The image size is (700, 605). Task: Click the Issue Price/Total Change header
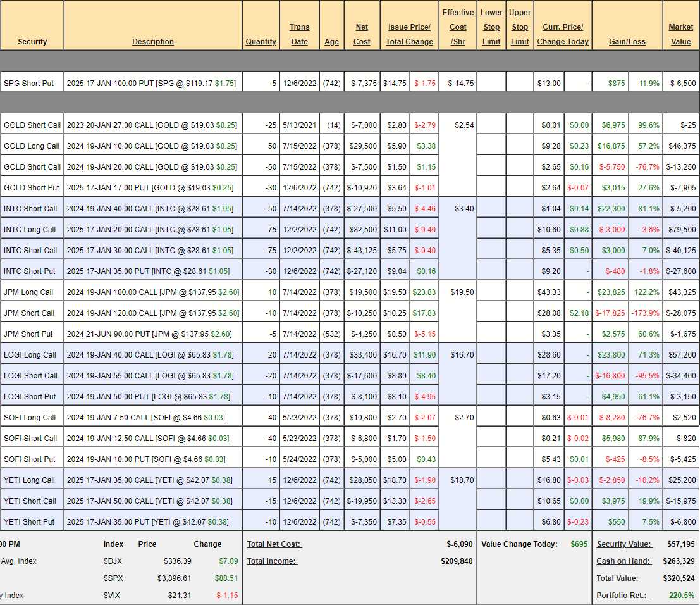[409, 34]
